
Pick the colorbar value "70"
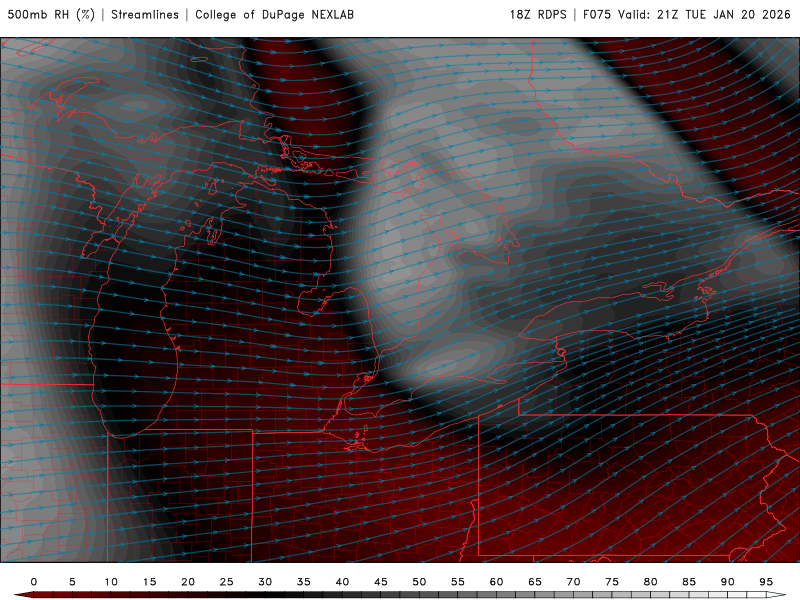[x=573, y=582]
